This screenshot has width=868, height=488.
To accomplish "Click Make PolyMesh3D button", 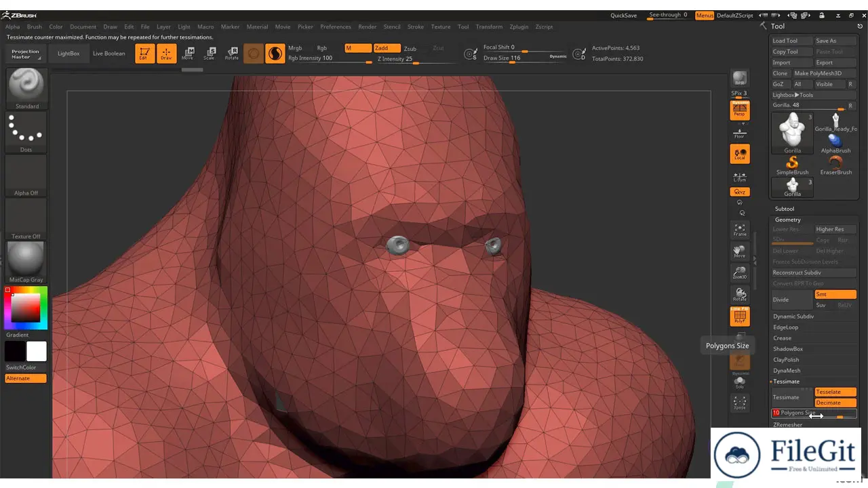I will [823, 73].
